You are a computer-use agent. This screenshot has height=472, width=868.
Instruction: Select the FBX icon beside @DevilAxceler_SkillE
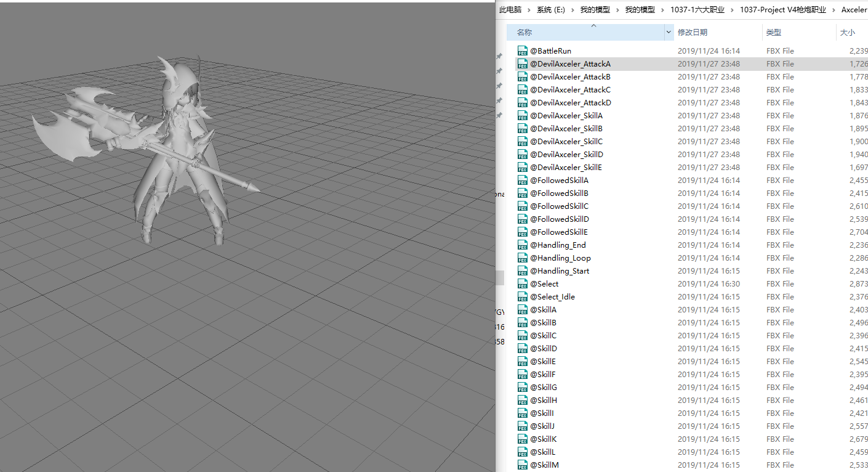[523, 167]
